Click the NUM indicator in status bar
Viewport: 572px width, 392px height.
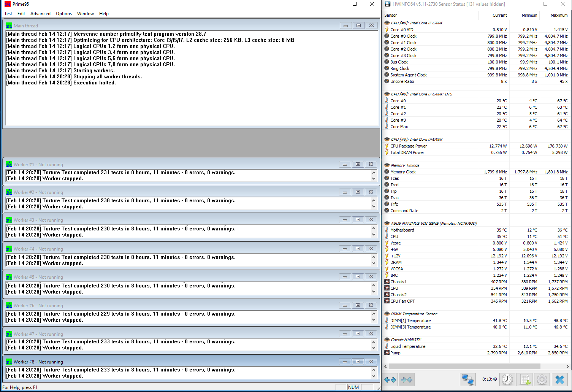pyautogui.click(x=353, y=387)
